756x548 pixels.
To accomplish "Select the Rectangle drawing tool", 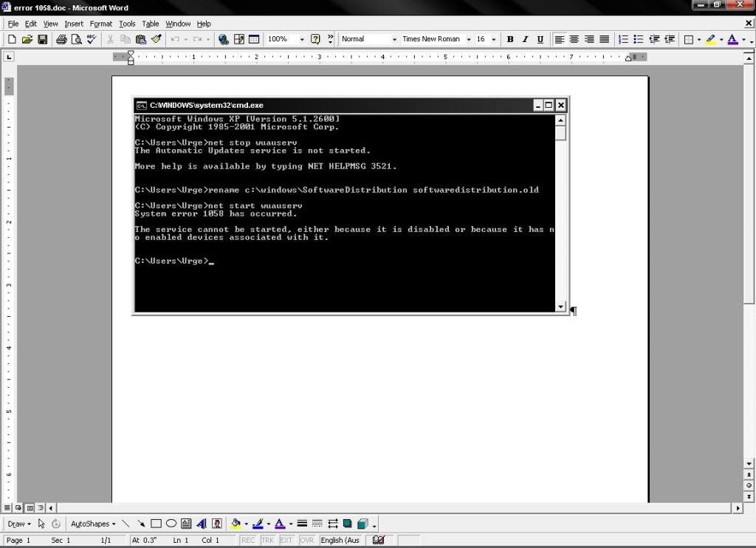I will [x=157, y=524].
